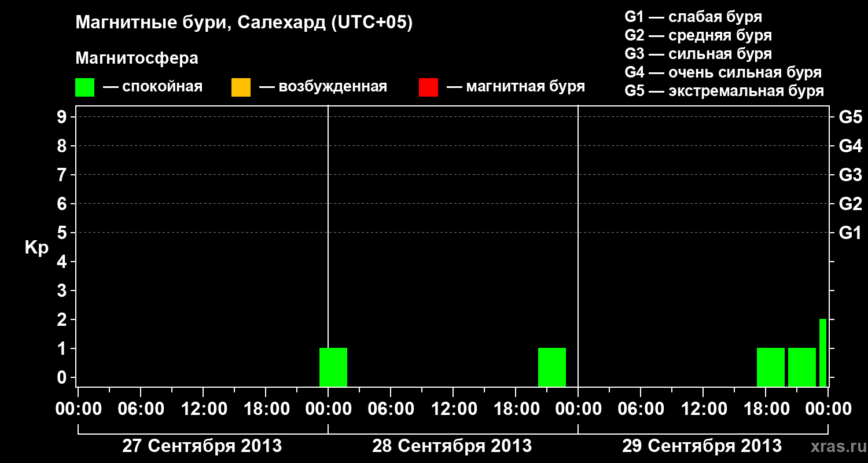Click the orange 'возбужденная' legend swatch
This screenshot has height=463, width=868.
241,87
